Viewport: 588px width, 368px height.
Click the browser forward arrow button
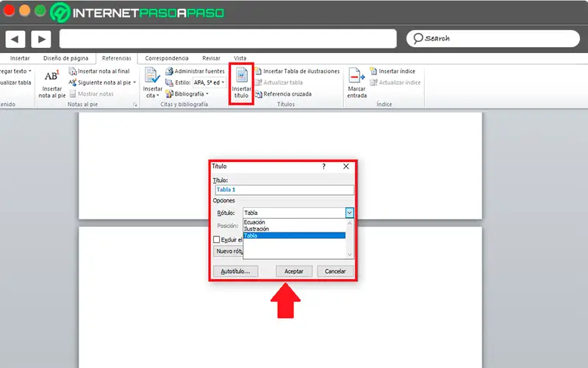(41, 39)
